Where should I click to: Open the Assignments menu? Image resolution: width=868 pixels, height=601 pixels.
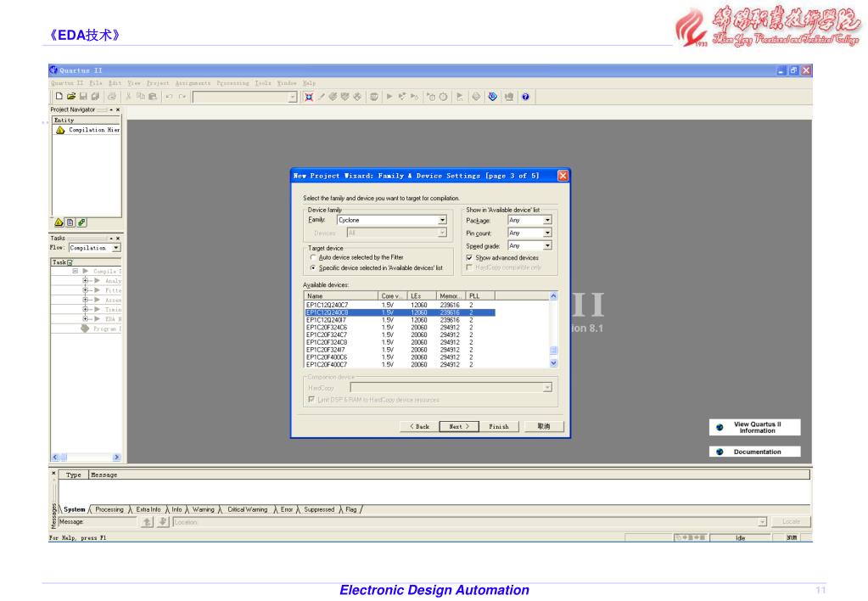click(x=193, y=83)
